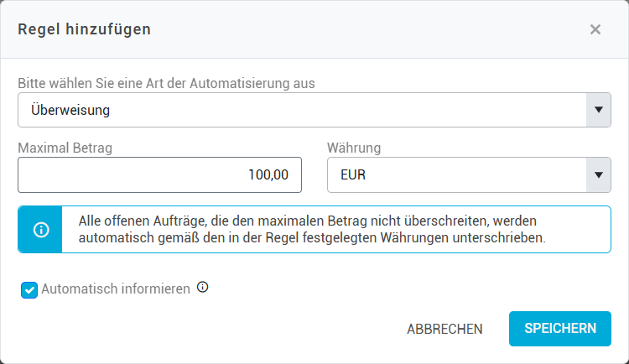Click the 100,00 amount value
Screen dimensions: 629x364
click(x=268, y=175)
